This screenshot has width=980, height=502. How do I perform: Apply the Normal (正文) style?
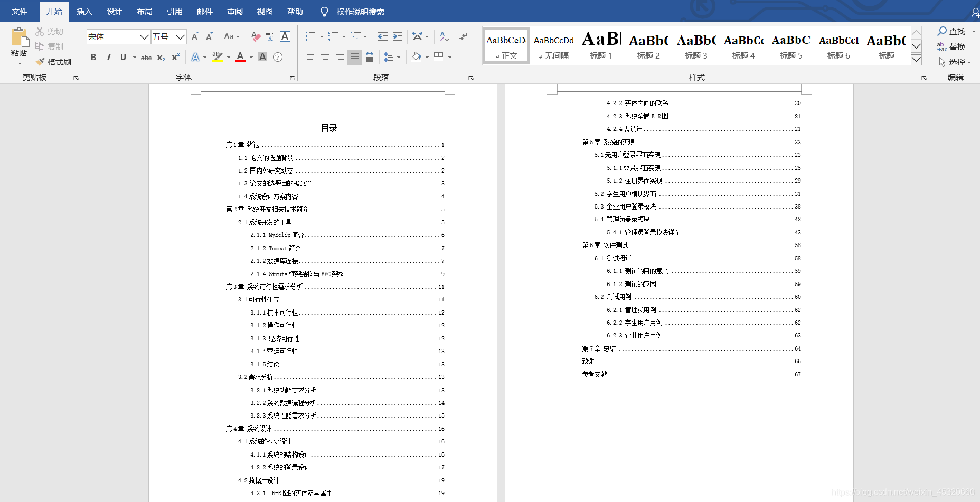point(506,46)
